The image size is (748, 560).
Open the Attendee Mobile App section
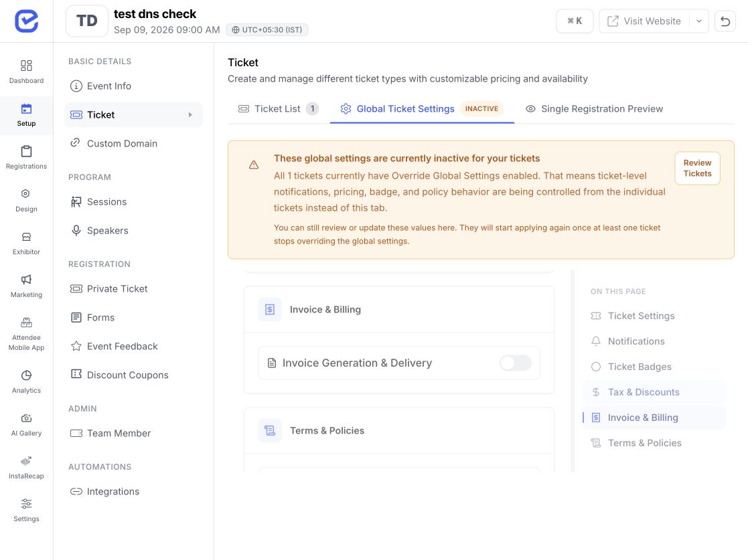click(x=26, y=335)
